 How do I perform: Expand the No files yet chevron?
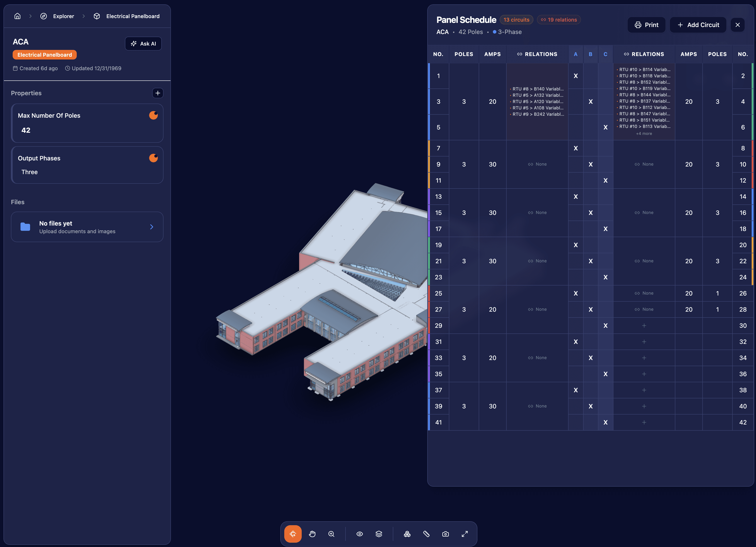coord(152,227)
